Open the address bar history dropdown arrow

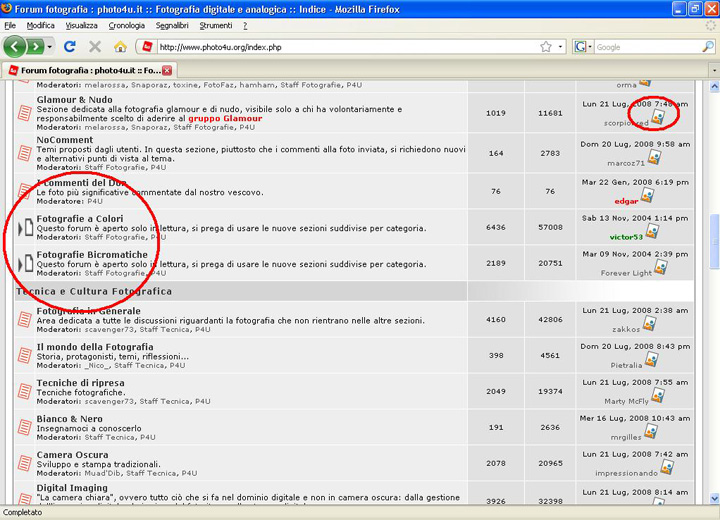point(560,47)
